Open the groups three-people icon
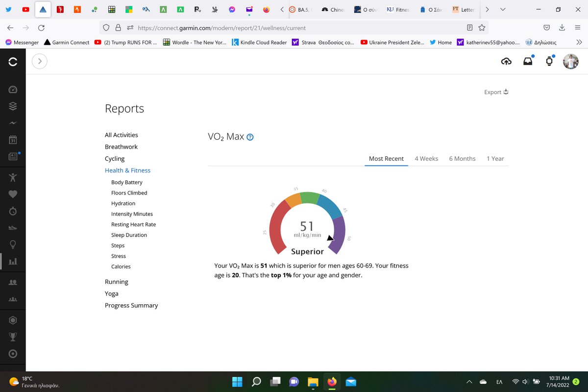 pyautogui.click(x=13, y=299)
